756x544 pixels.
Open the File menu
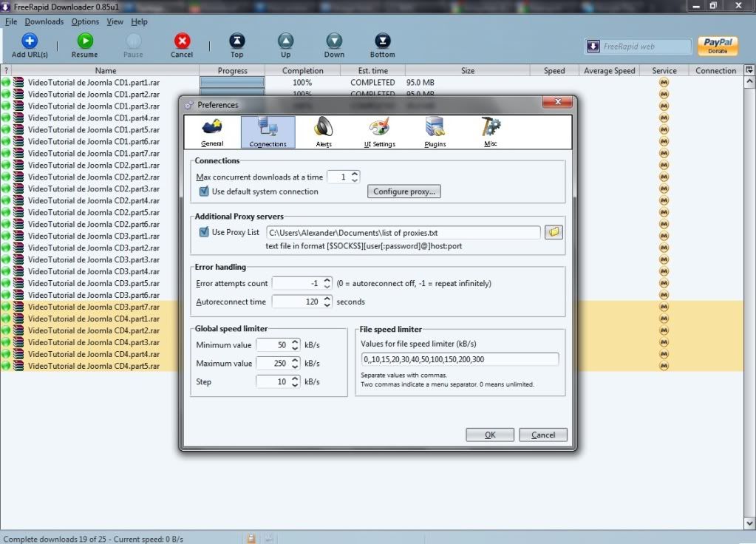point(11,21)
